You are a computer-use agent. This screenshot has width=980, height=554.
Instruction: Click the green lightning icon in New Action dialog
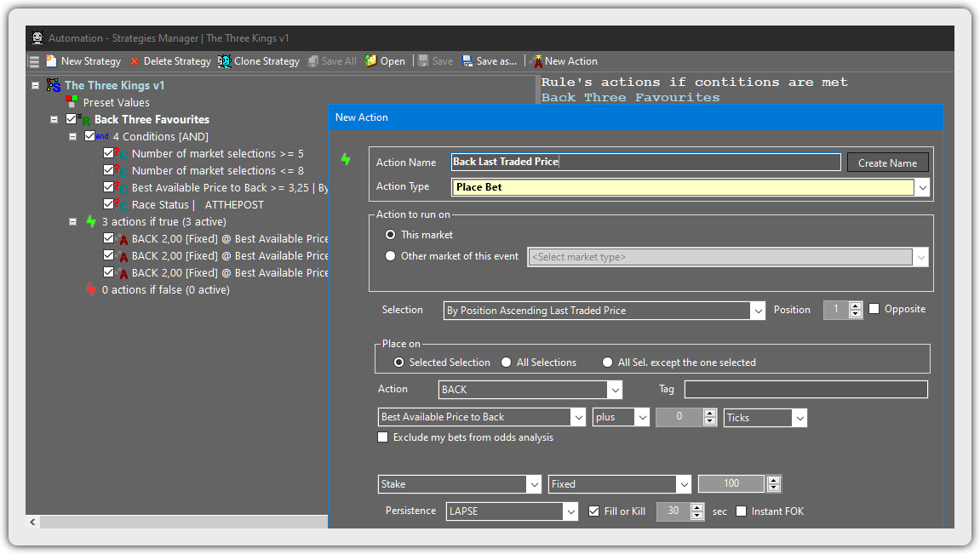pos(346,159)
